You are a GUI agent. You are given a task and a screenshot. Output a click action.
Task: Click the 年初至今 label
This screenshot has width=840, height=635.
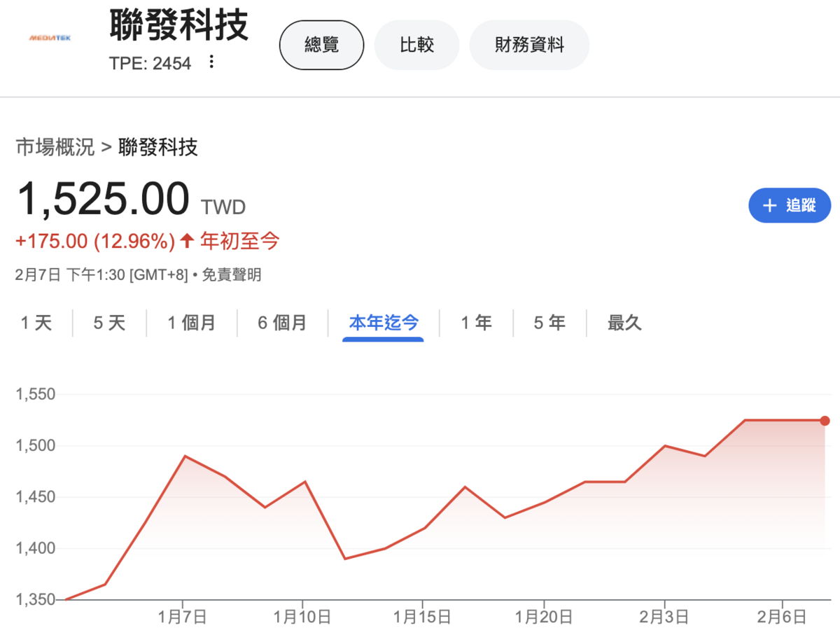point(240,242)
